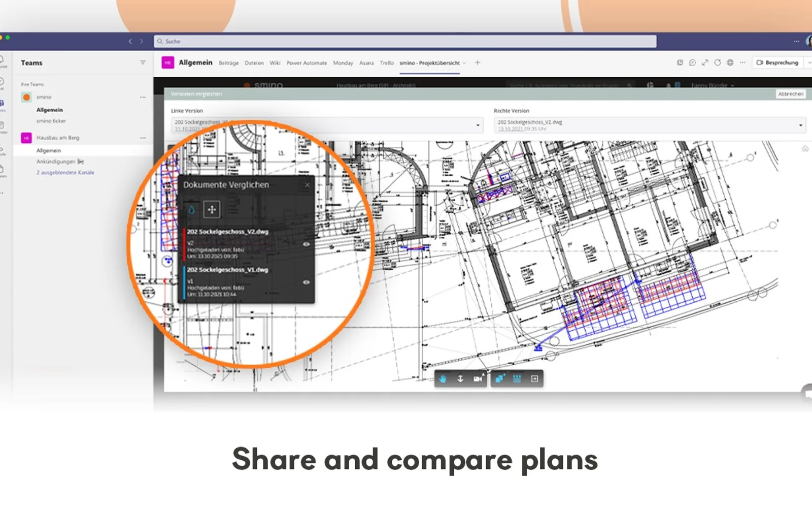Viewport: 812px width, 508px height.
Task: Click the expand tab arrows icon
Action: [705, 62]
